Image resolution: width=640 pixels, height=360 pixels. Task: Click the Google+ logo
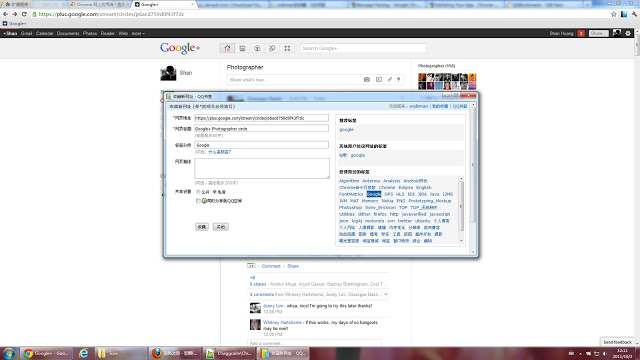click(x=180, y=48)
